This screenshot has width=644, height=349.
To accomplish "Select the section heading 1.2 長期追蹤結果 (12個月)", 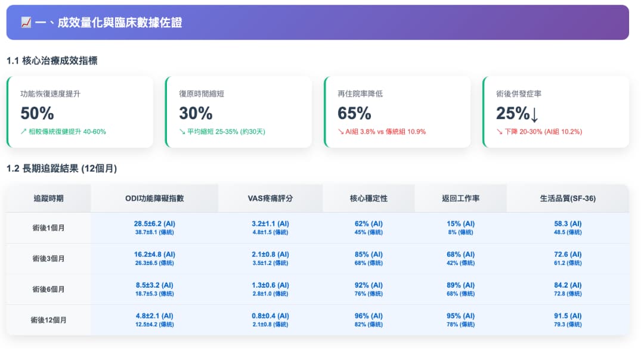I will click(x=61, y=169).
